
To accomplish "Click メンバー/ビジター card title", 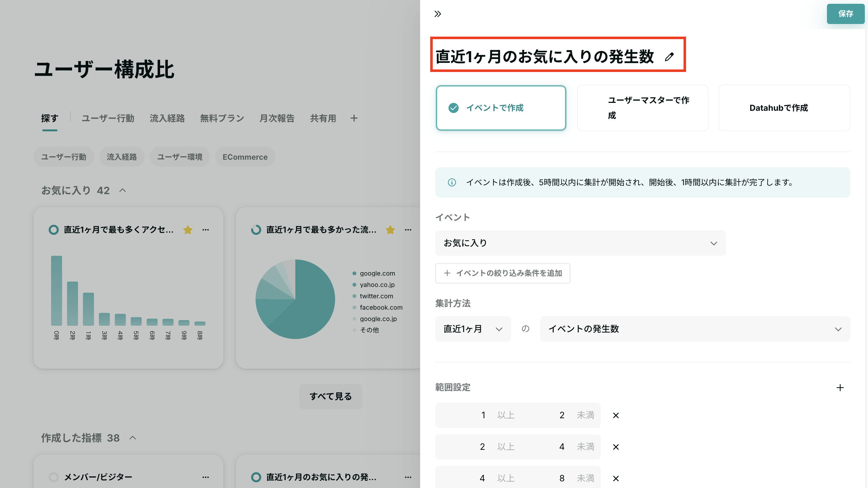I will click(x=98, y=477).
